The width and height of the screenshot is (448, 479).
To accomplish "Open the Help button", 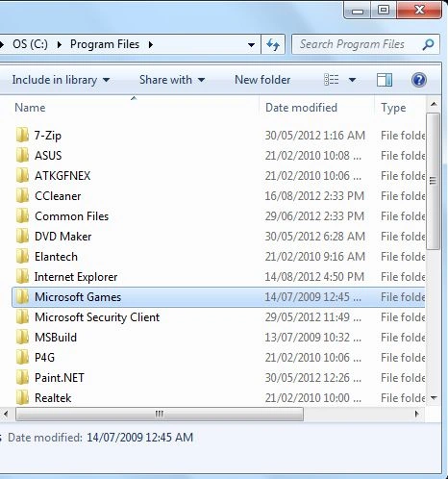I will point(419,80).
